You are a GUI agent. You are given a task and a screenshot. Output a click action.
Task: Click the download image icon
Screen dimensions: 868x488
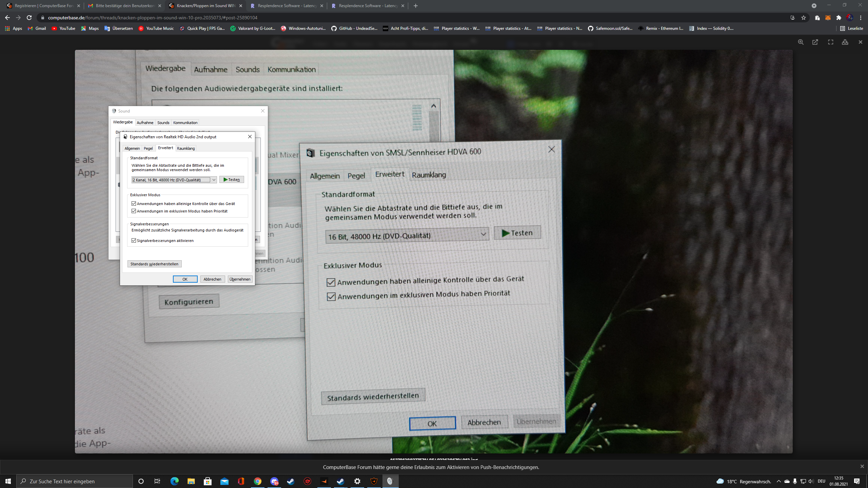(845, 42)
